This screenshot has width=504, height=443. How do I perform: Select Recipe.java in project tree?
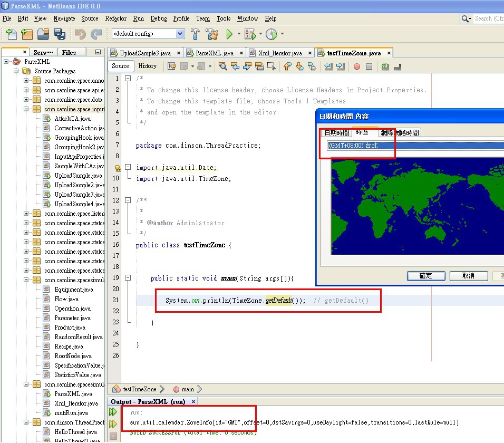click(69, 346)
